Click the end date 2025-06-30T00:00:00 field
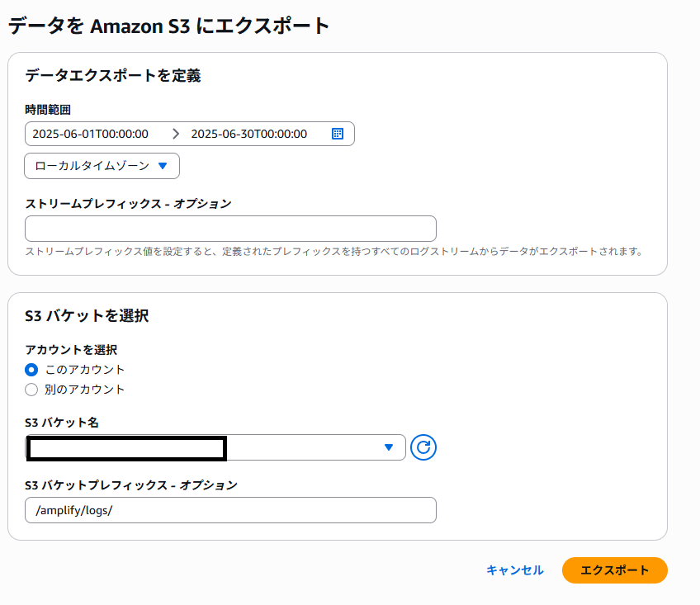 [x=249, y=134]
